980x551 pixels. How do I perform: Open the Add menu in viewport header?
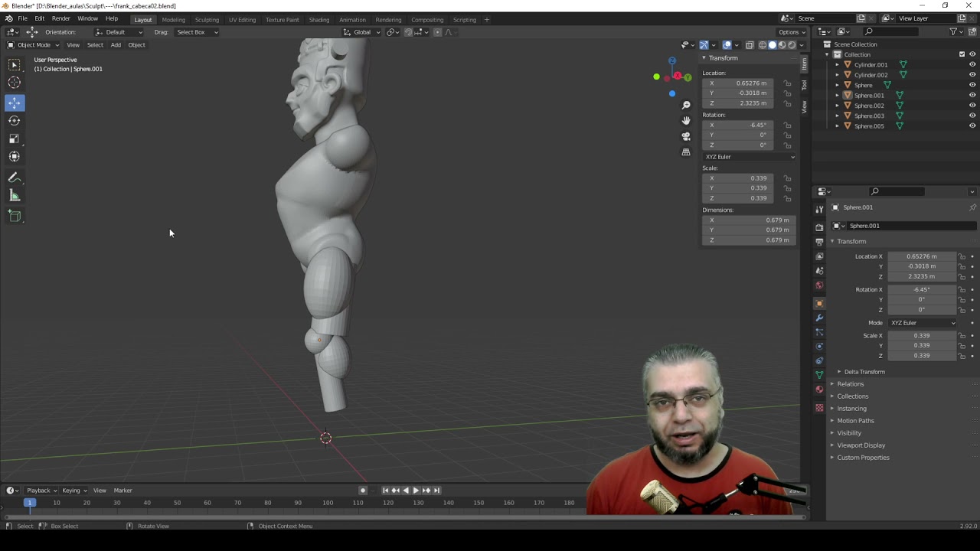[x=116, y=45]
